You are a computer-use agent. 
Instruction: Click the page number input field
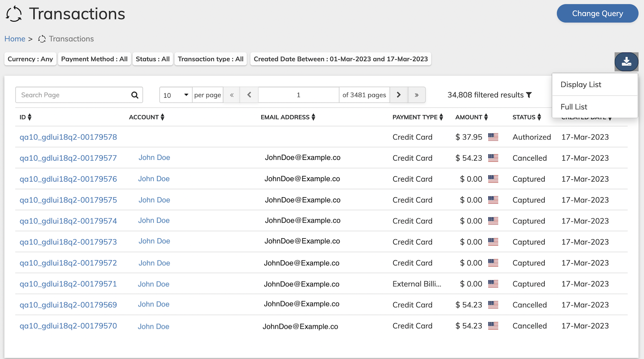tap(299, 95)
